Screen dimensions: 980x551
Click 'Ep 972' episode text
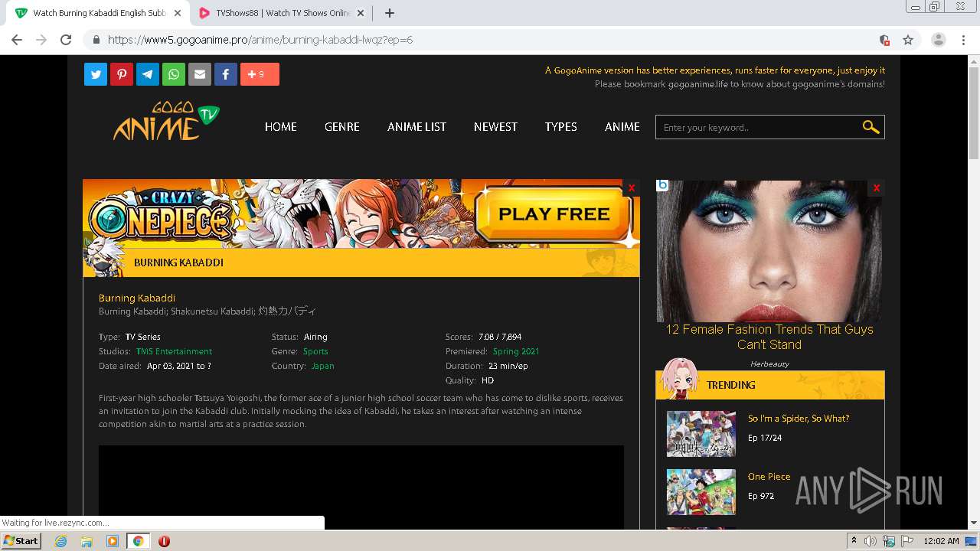click(x=761, y=496)
